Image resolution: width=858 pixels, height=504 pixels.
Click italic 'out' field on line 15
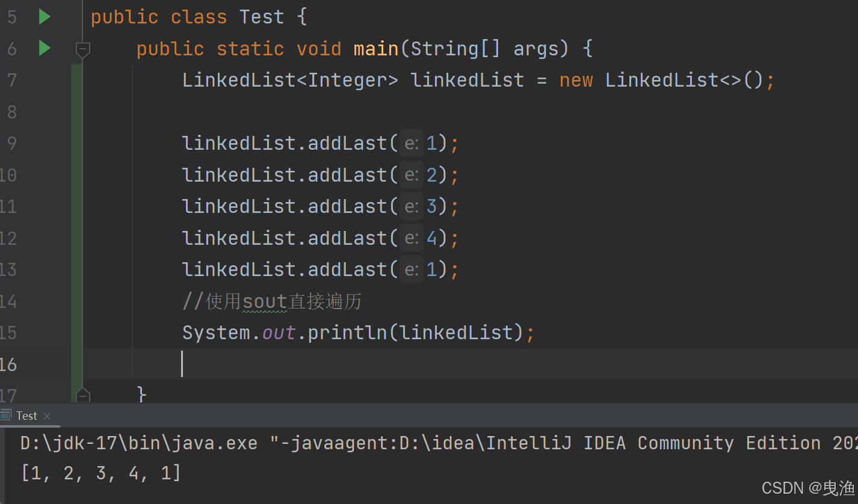pyautogui.click(x=279, y=333)
